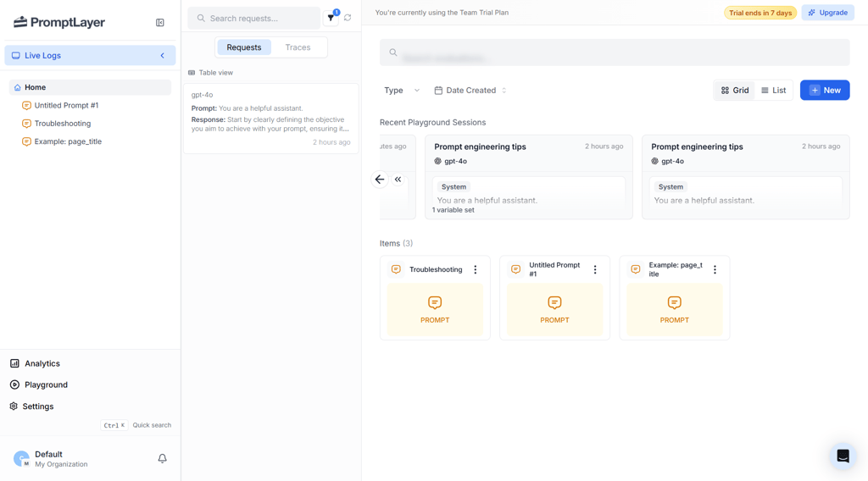Click Troubleshooting card title icon
Image resolution: width=868 pixels, height=481 pixels.
pos(396,269)
